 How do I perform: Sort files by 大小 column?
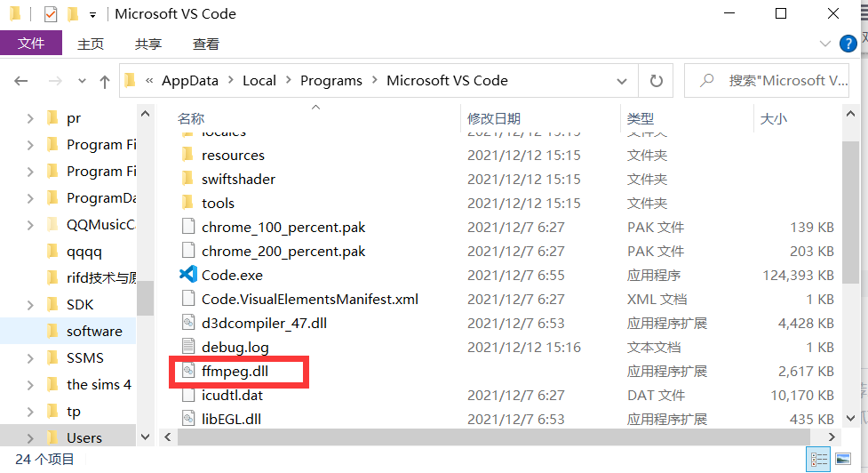point(773,118)
